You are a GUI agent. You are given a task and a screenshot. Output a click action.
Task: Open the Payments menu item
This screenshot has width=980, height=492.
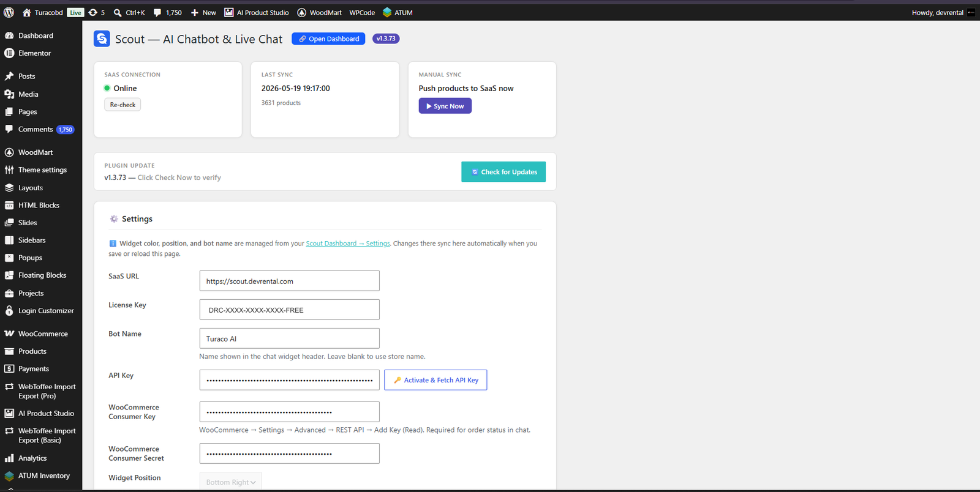(41, 369)
